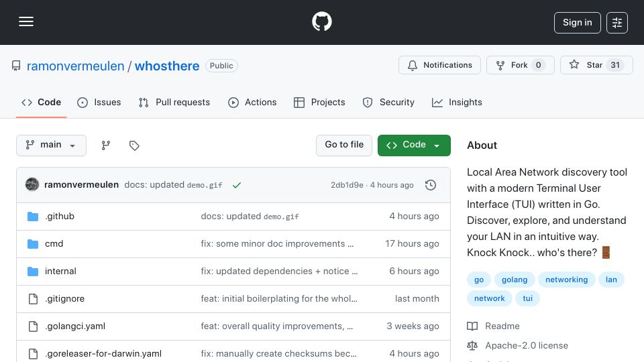Screen dimensions: 644x362
Task: Click .gitignore file icon
Action: 33,299
